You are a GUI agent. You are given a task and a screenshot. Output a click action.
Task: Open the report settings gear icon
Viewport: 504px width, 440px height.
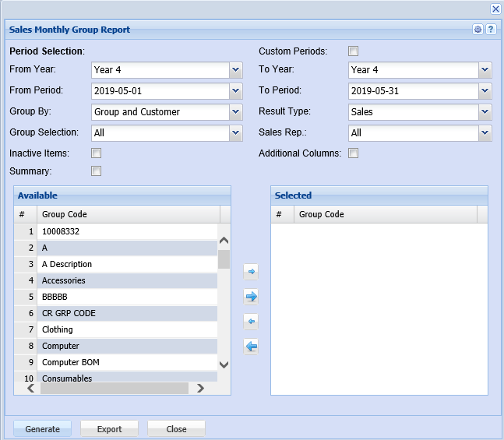tap(478, 30)
